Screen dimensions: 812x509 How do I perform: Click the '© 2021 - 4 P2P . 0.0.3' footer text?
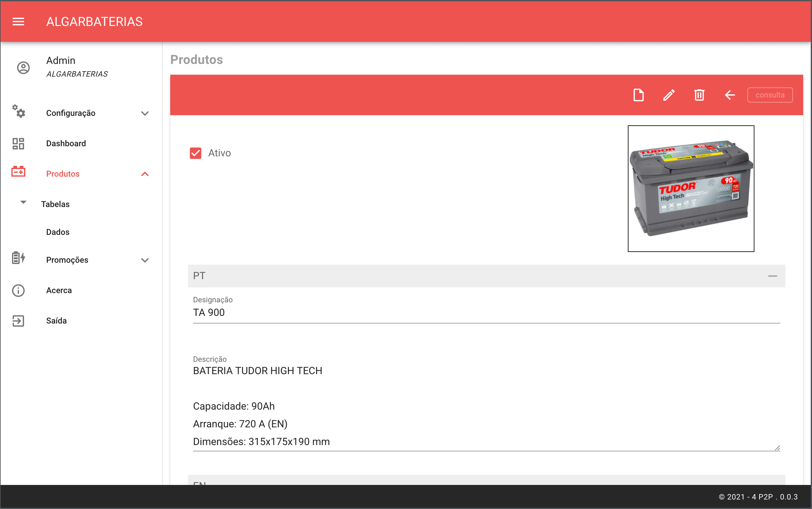pyautogui.click(x=758, y=497)
